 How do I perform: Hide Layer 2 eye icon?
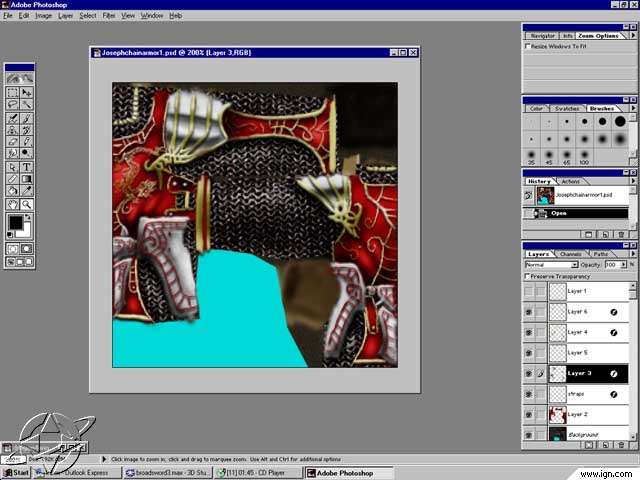pos(529,415)
